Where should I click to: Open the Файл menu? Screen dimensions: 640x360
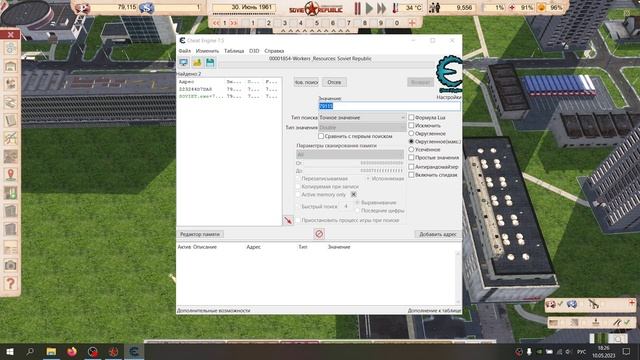pyautogui.click(x=184, y=51)
